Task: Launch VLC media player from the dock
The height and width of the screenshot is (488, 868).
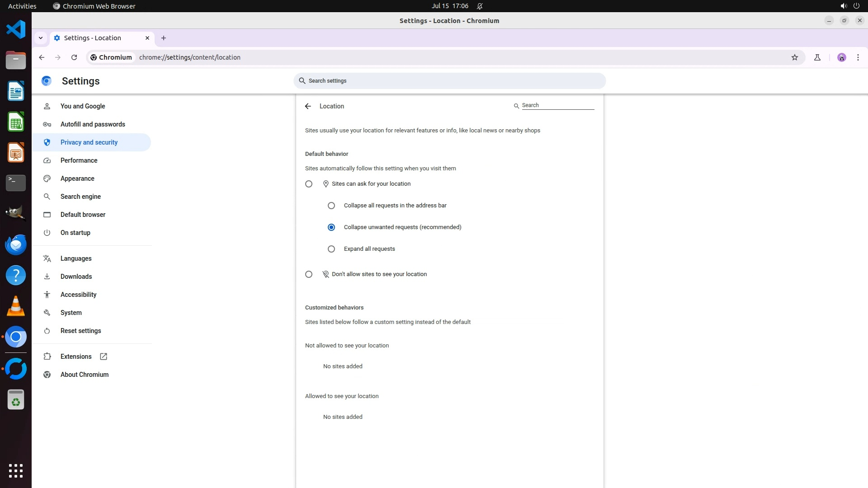Action: click(16, 306)
